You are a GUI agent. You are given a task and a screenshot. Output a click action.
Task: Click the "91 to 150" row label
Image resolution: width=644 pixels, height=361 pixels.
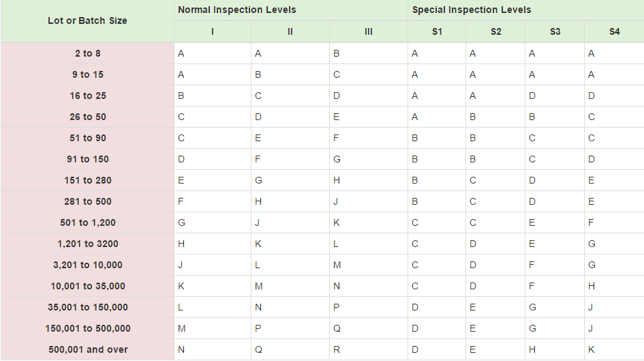pyautogui.click(x=87, y=159)
